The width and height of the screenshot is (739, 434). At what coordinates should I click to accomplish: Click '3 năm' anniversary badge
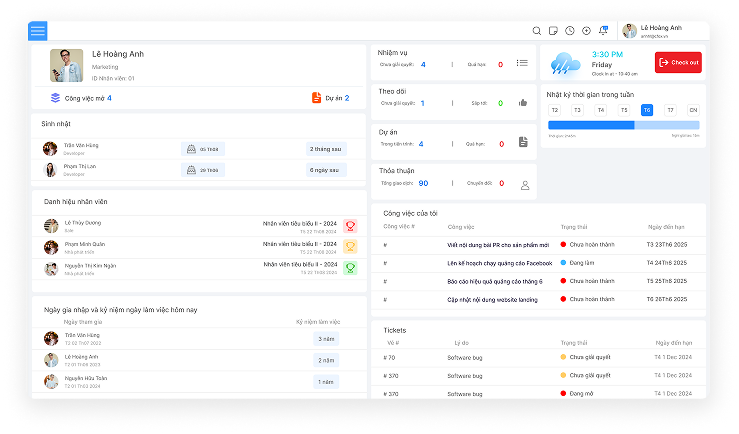point(326,339)
